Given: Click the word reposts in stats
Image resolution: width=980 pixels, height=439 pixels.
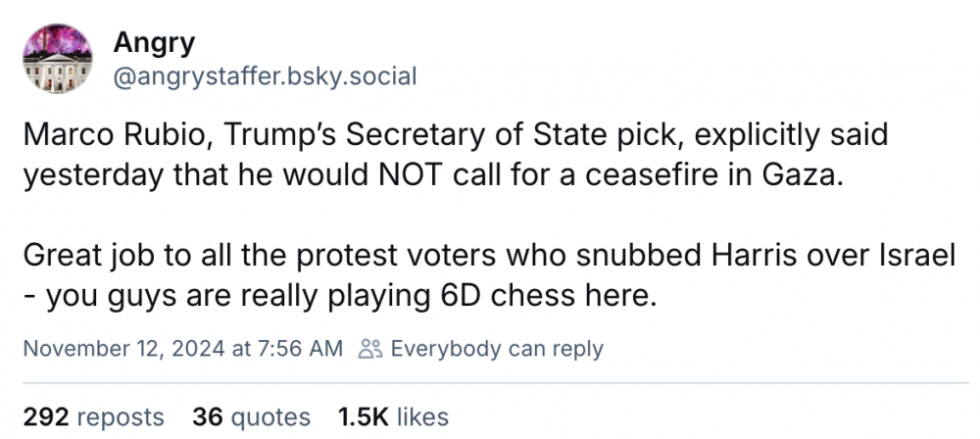Looking at the screenshot, I should [120, 416].
